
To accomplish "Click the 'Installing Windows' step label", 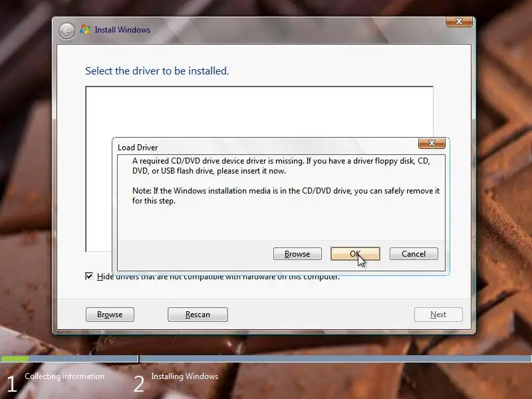I will click(185, 376).
